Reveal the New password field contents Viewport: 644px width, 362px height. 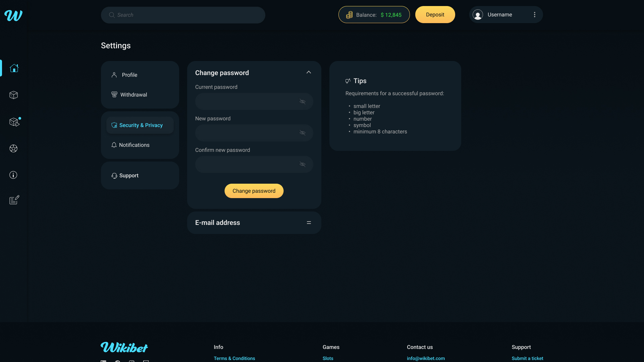click(x=302, y=133)
